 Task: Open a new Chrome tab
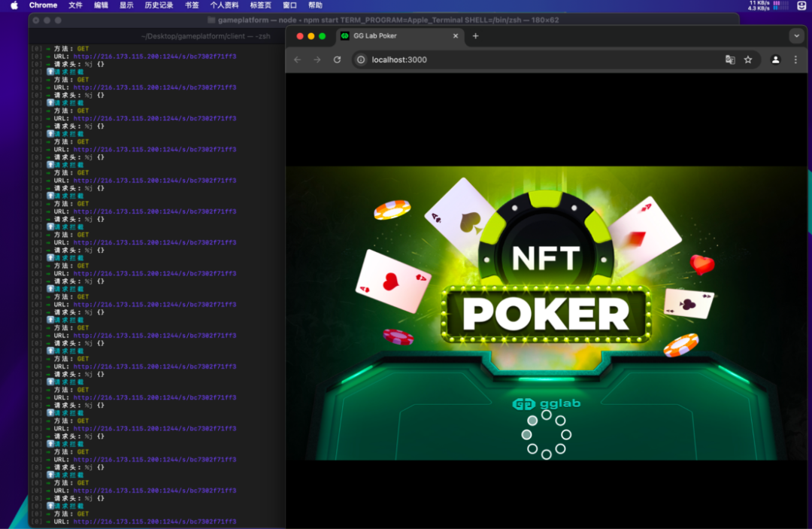[x=475, y=36]
